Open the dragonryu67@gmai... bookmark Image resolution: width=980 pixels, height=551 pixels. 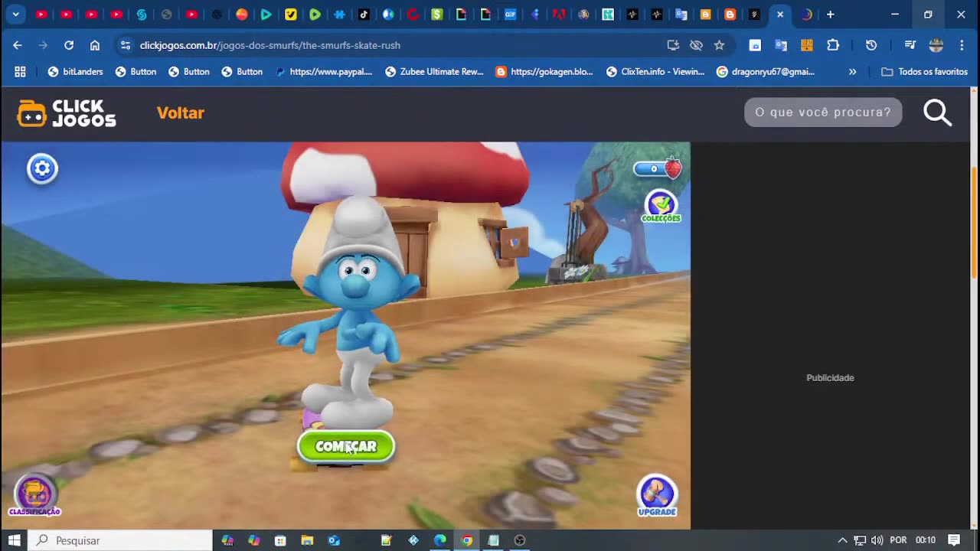tap(766, 71)
